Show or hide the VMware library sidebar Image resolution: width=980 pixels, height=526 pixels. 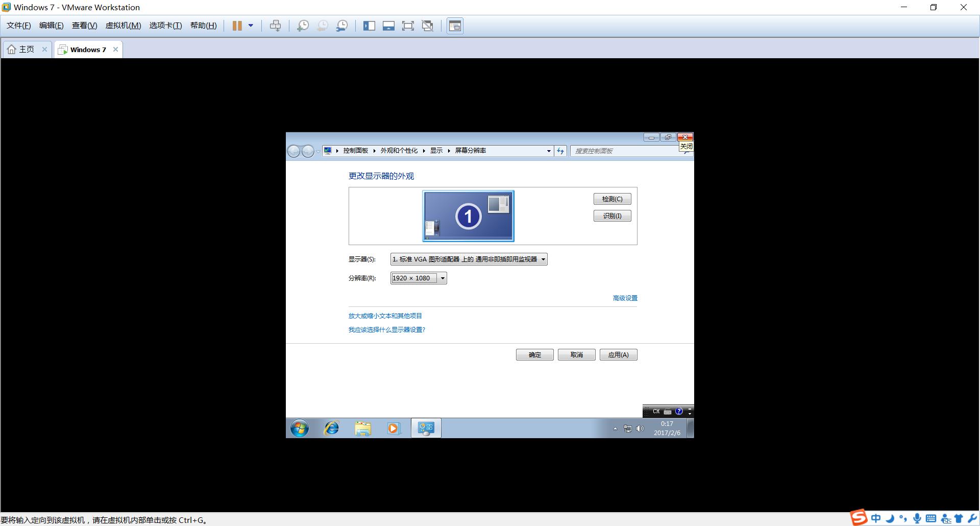coord(369,26)
